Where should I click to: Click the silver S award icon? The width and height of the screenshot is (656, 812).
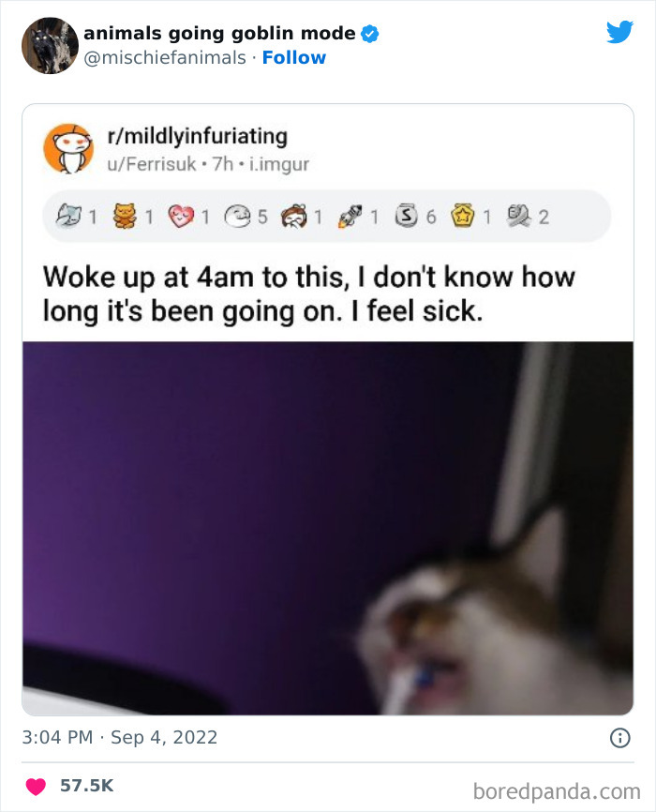pos(407,216)
